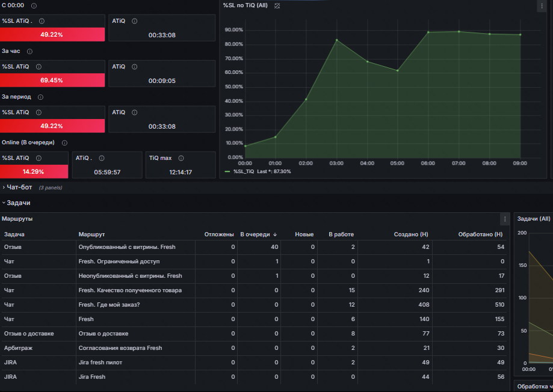Toggle '%SL_TiQ' series visibility in the legend
Screen dimensions: 553x392
click(244, 171)
